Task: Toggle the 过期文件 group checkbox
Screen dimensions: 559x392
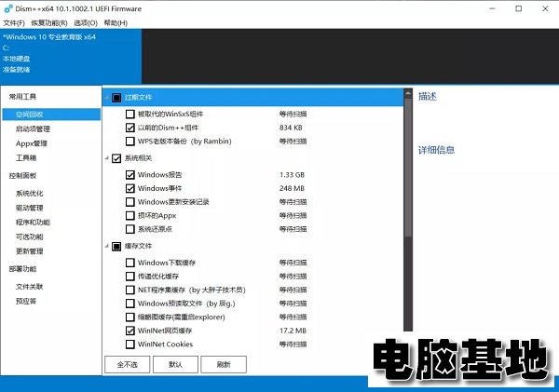Action: (116, 98)
